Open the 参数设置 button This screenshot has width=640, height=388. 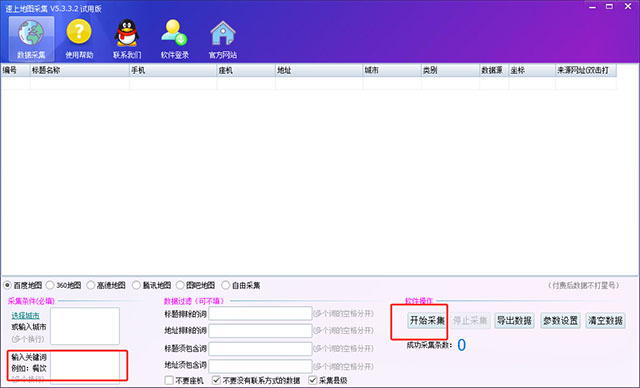(x=560, y=321)
